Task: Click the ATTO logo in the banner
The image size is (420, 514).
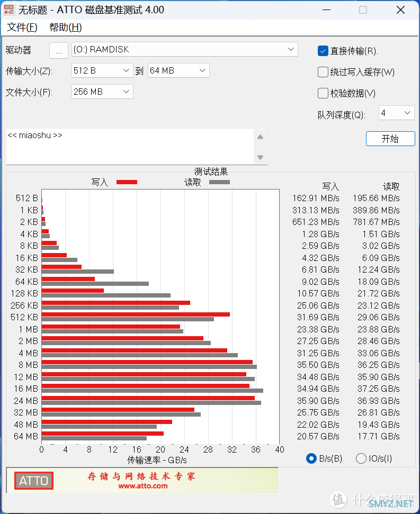Action: click(34, 481)
